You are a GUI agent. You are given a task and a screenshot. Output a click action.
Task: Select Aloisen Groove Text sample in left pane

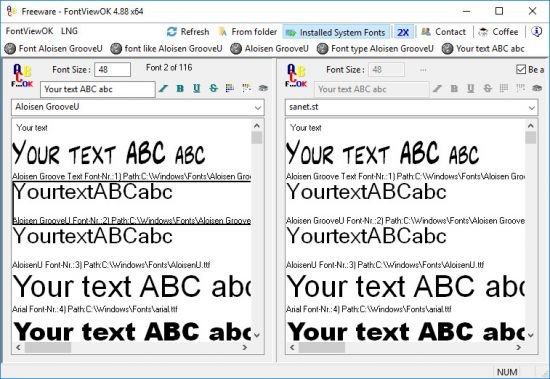coord(109,153)
